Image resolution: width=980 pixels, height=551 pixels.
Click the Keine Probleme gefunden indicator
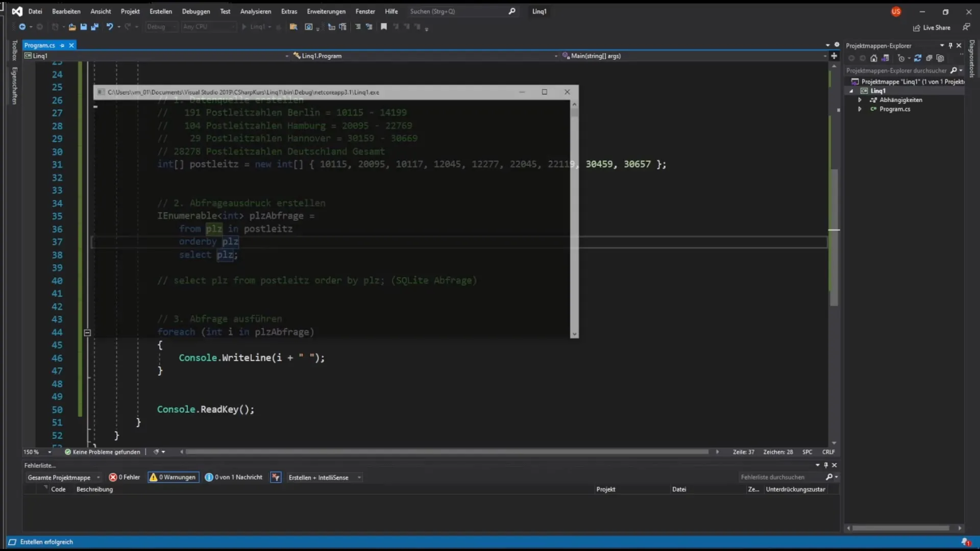point(102,452)
